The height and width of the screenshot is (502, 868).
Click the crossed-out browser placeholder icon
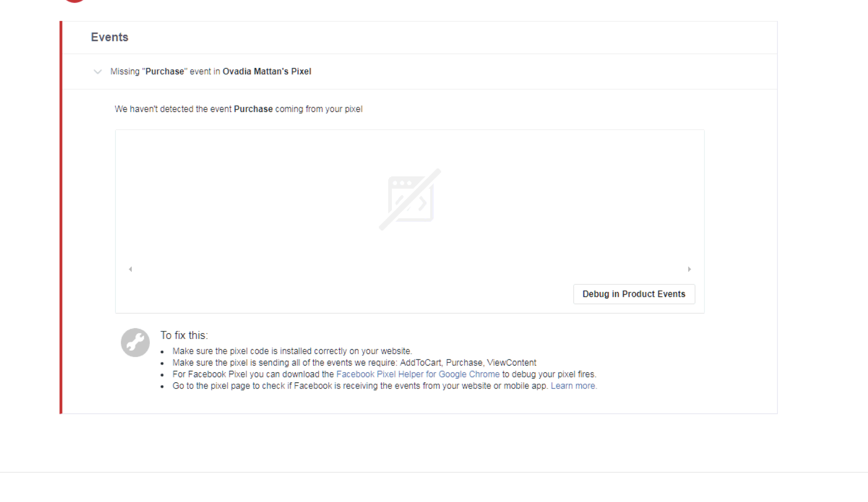pos(410,199)
